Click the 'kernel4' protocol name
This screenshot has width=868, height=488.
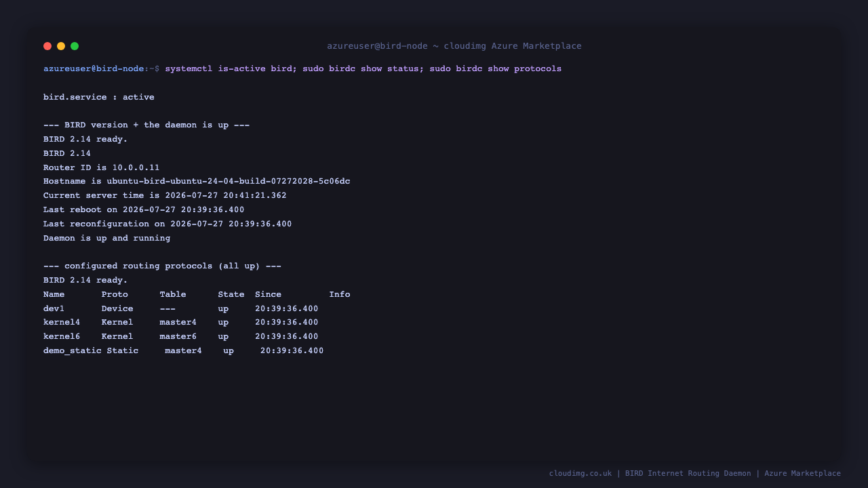(x=62, y=323)
